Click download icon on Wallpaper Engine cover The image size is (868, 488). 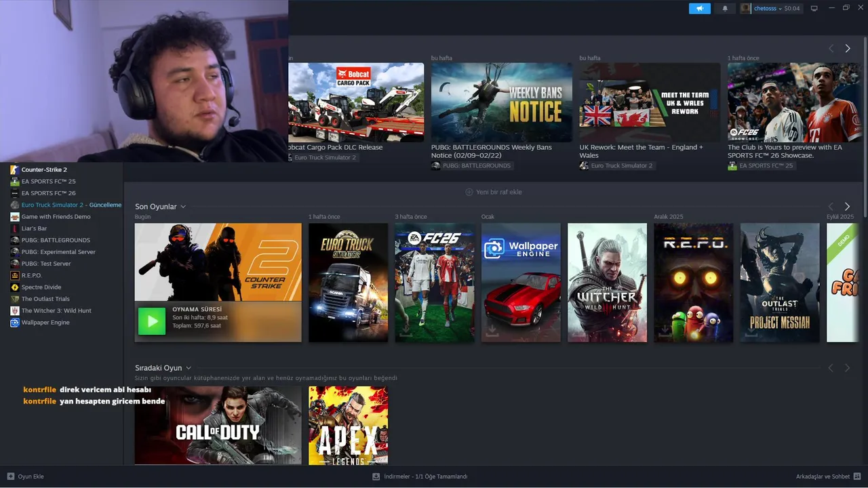[x=492, y=330]
